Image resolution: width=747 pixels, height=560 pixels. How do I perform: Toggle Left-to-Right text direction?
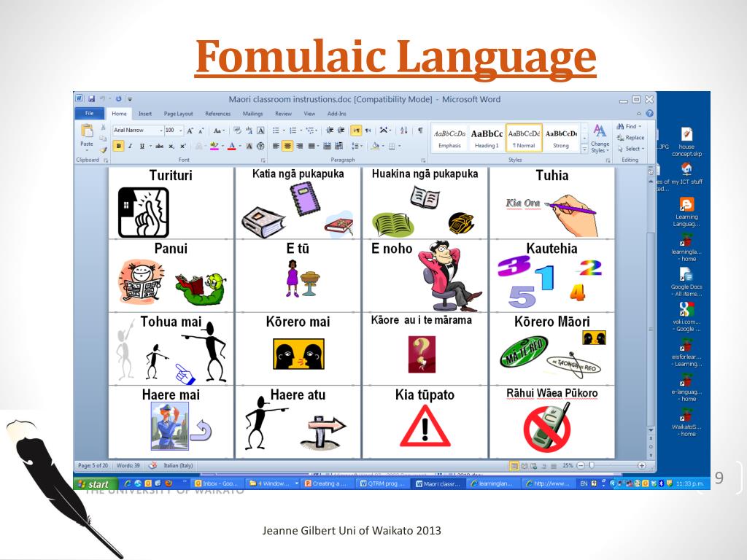point(356,130)
